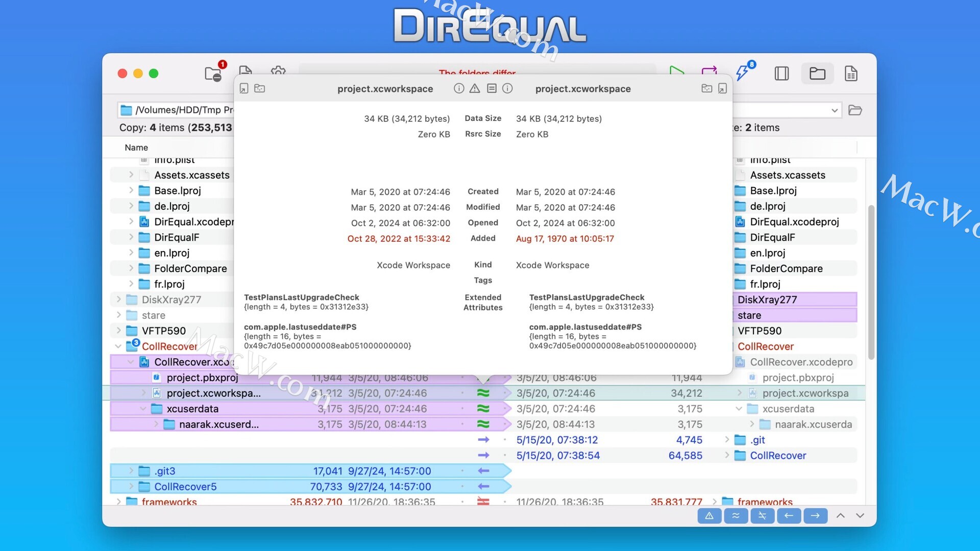The width and height of the screenshot is (980, 551).
Task: Toggle the left-arrow filter button in the bottom bar
Action: click(x=789, y=516)
